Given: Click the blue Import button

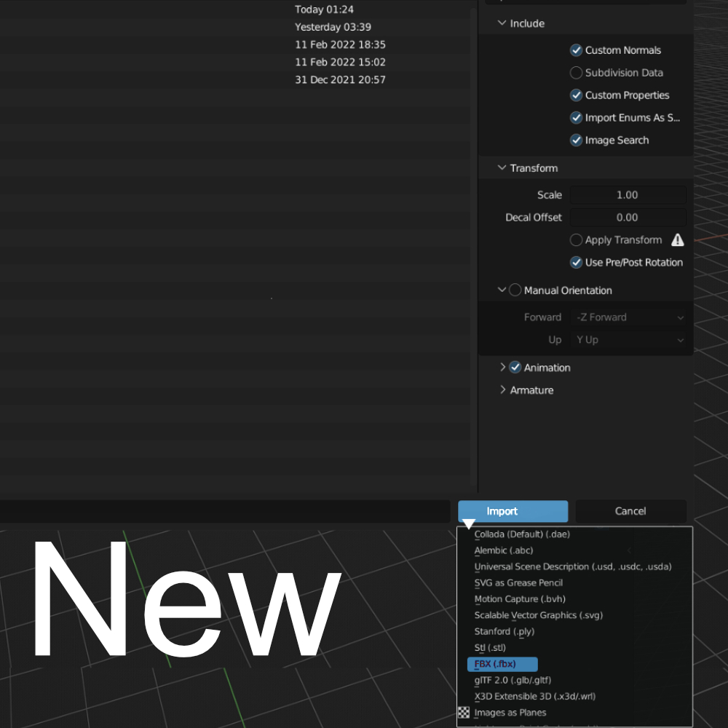Looking at the screenshot, I should tap(513, 511).
